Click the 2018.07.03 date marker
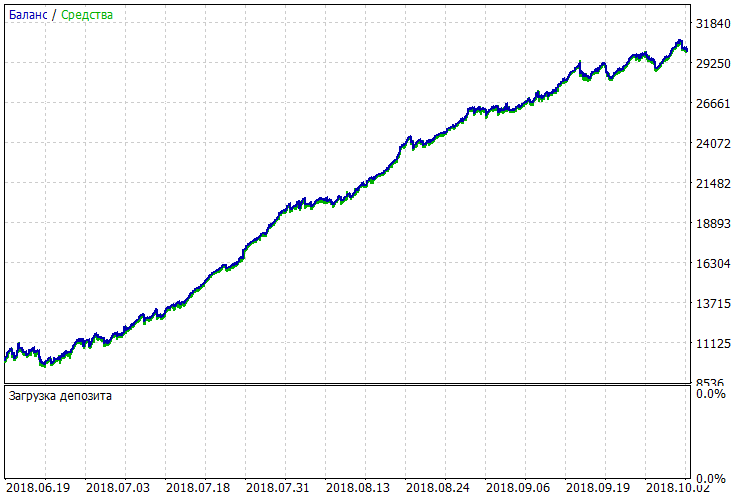The image size is (745, 498). [117, 489]
